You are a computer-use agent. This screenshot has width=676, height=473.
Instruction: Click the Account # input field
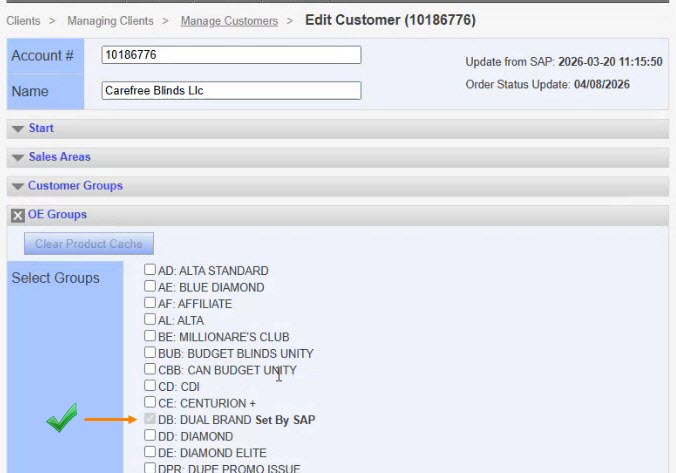(231, 56)
